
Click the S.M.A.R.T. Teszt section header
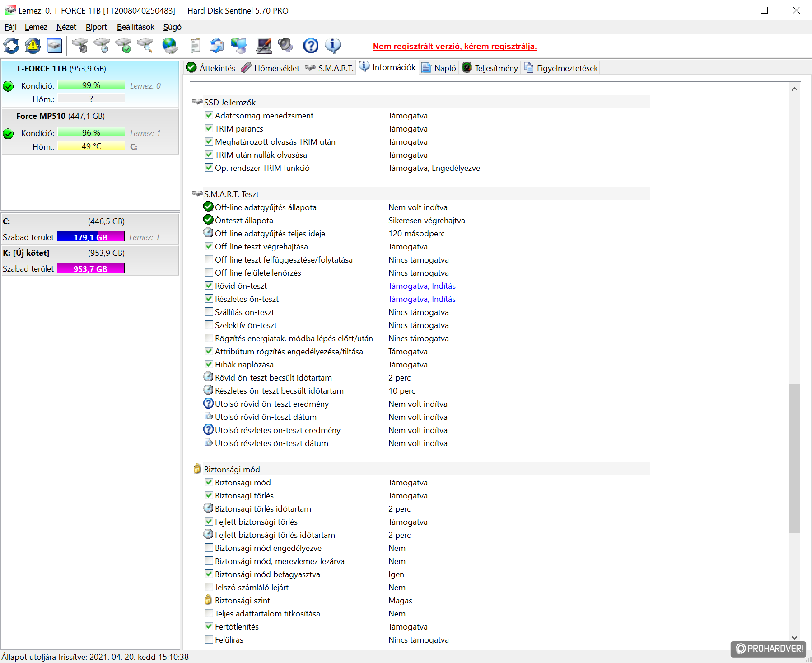421,194
